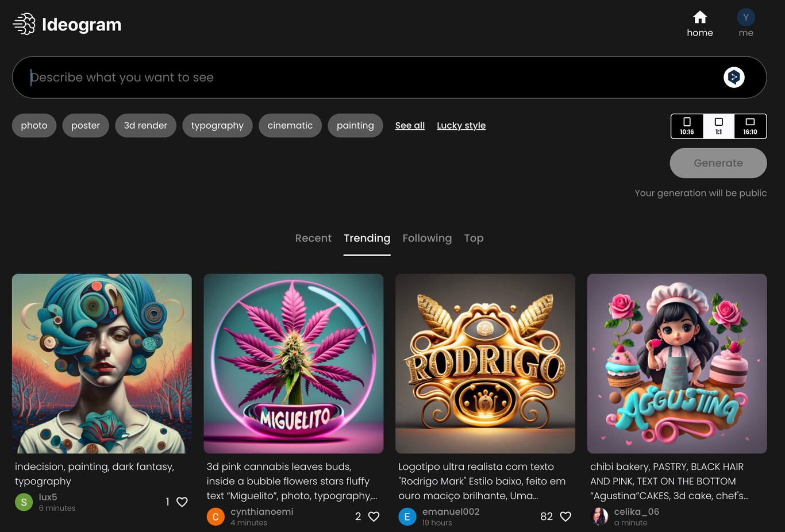Click the Ideogram logo icon

[x=24, y=24]
